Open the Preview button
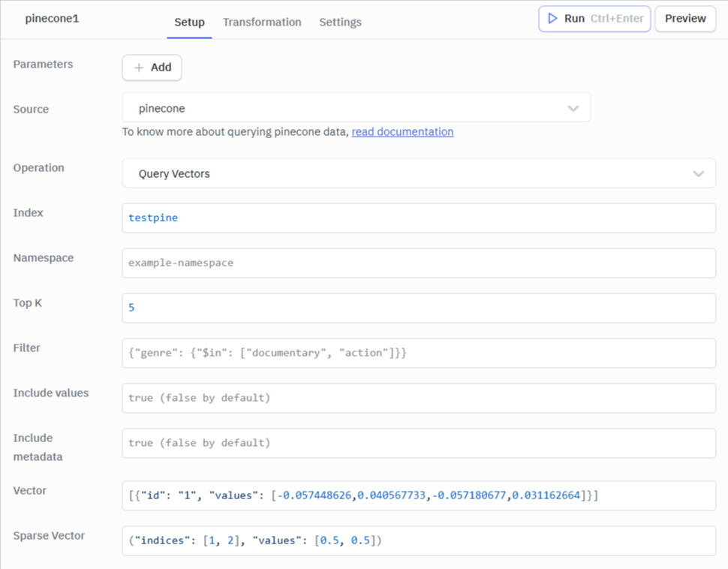Screen dimensions: 728x569 pos(685,19)
